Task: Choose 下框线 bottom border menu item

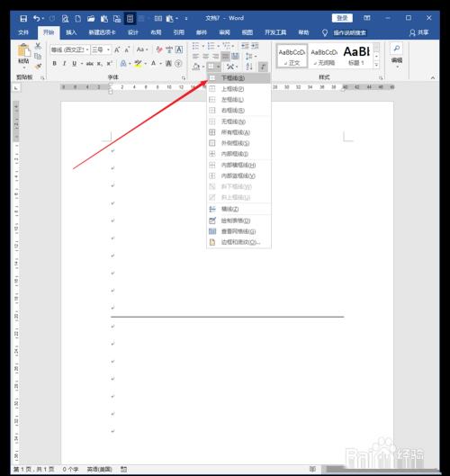Action: [238, 78]
